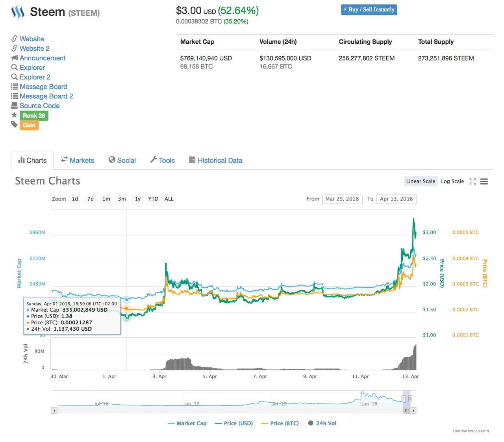Open the Website link
Screen dimensions: 504x442
(32, 39)
